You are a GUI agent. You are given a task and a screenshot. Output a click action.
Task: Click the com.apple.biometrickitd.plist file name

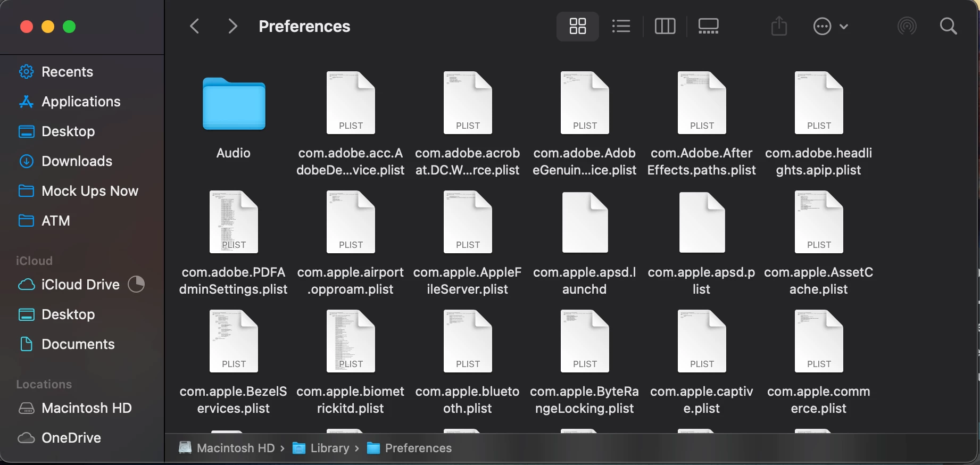tap(351, 400)
